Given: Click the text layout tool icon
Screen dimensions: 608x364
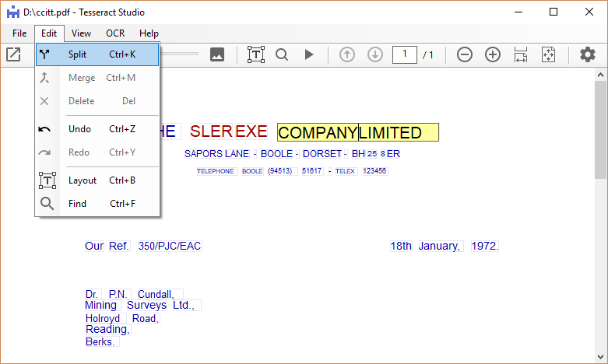Looking at the screenshot, I should click(x=256, y=54).
